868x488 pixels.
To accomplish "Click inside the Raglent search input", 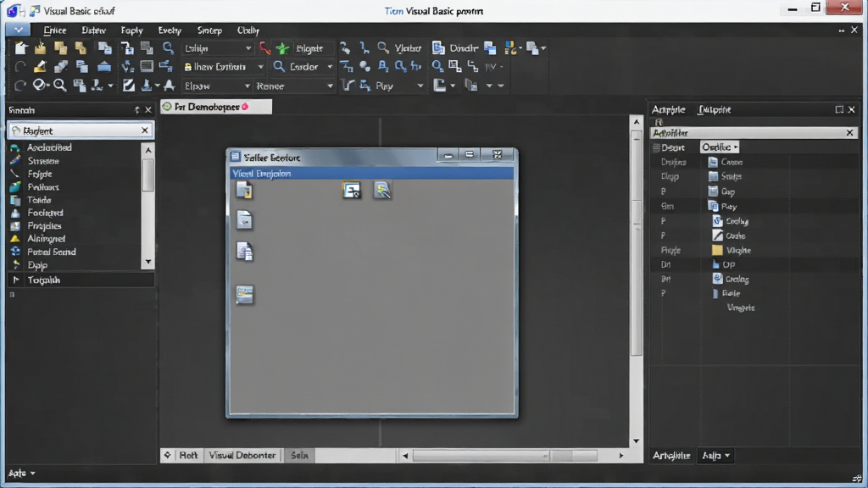I will point(81,130).
